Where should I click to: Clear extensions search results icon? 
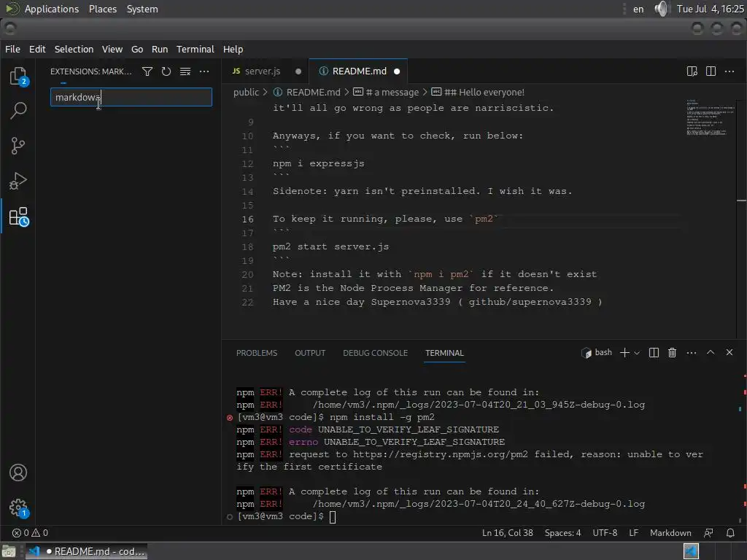pos(185,71)
